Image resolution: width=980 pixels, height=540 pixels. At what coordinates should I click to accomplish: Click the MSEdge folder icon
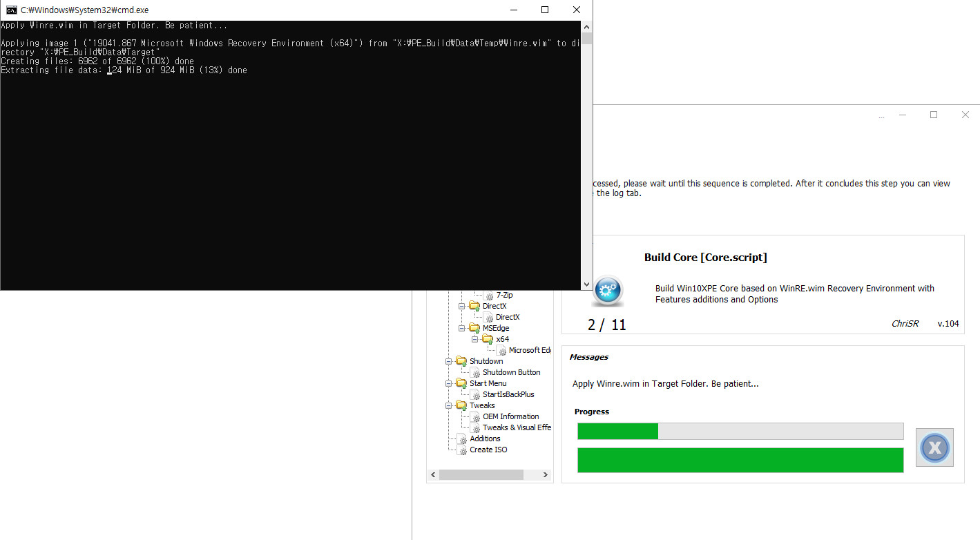(474, 328)
